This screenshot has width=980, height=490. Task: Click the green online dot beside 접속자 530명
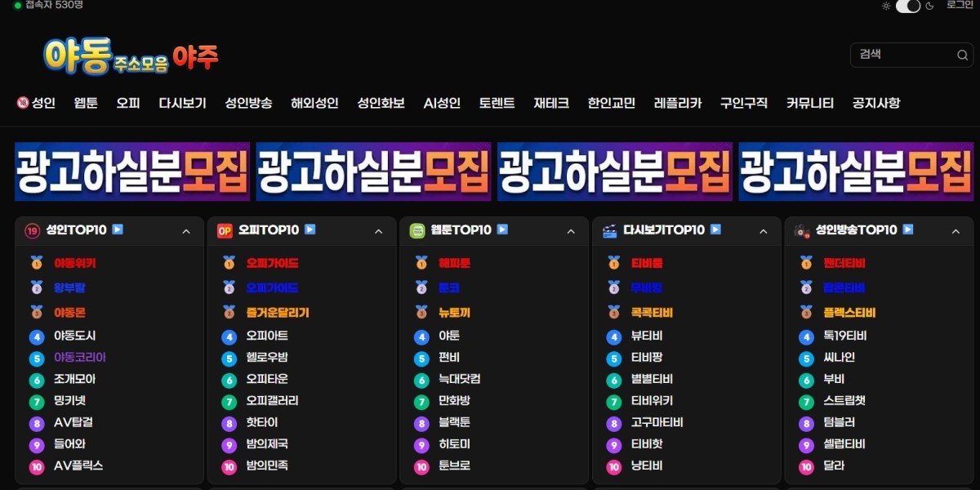coord(18,6)
